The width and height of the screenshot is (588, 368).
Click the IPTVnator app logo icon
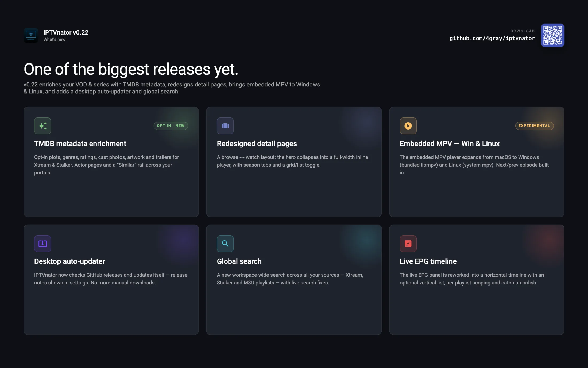pyautogui.click(x=31, y=35)
